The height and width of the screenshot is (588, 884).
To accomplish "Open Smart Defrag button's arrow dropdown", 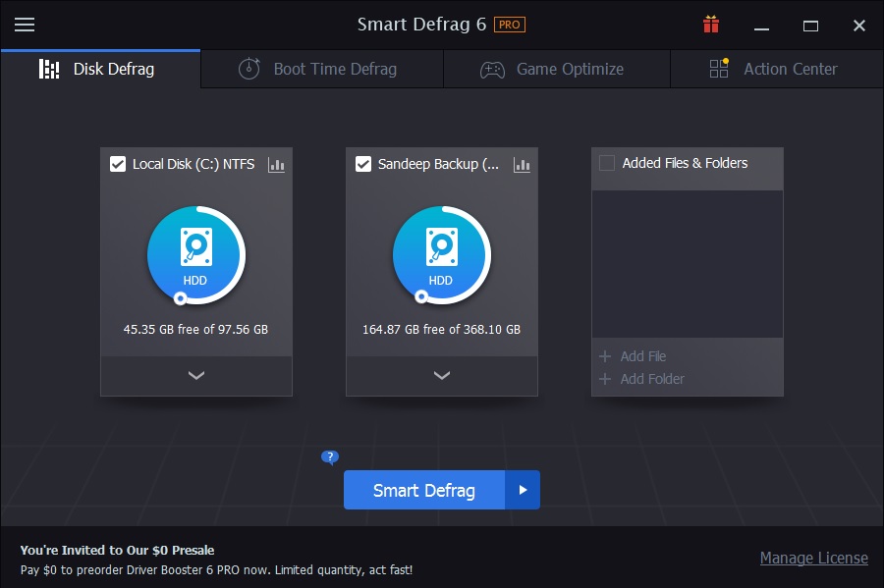I will point(523,490).
